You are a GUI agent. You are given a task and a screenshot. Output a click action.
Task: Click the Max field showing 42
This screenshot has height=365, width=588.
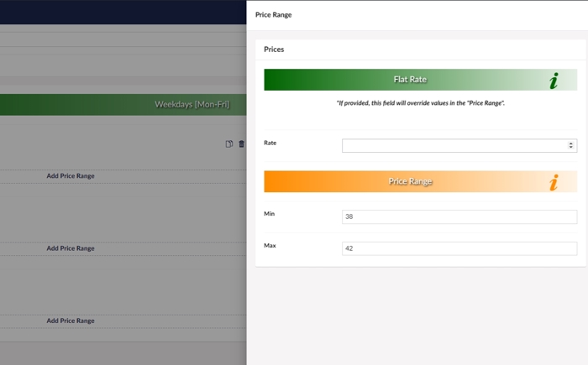[459, 248]
